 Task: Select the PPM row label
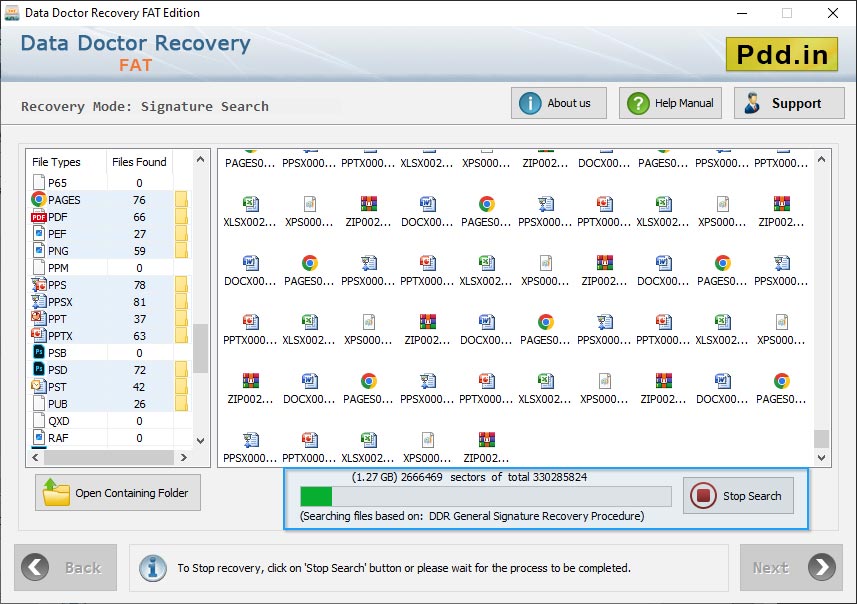point(58,268)
